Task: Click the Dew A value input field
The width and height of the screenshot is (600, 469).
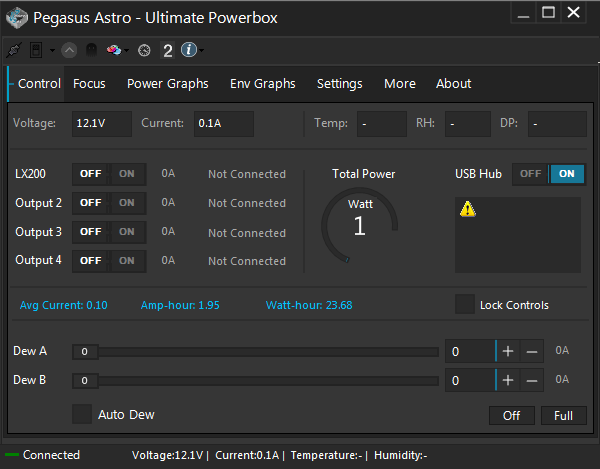Action: pyautogui.click(x=470, y=351)
